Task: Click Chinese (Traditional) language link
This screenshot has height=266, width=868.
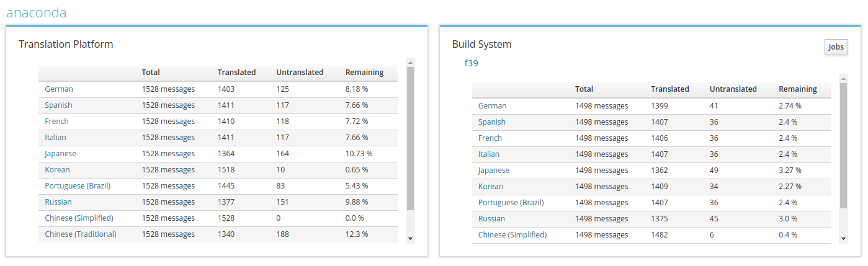Action: (81, 234)
